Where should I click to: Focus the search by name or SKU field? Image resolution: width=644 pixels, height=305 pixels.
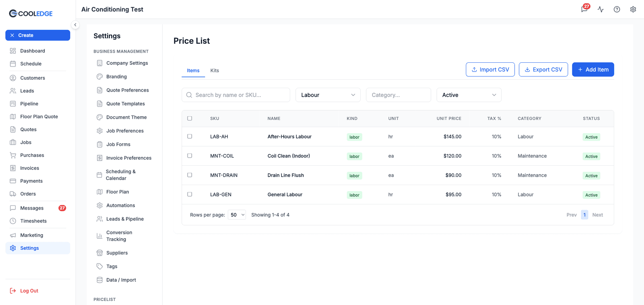(x=236, y=95)
